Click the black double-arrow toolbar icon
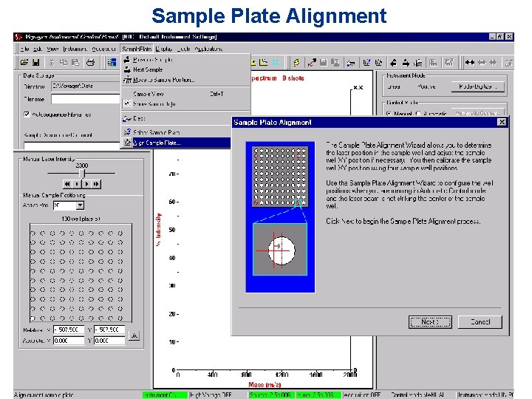 [470, 62]
